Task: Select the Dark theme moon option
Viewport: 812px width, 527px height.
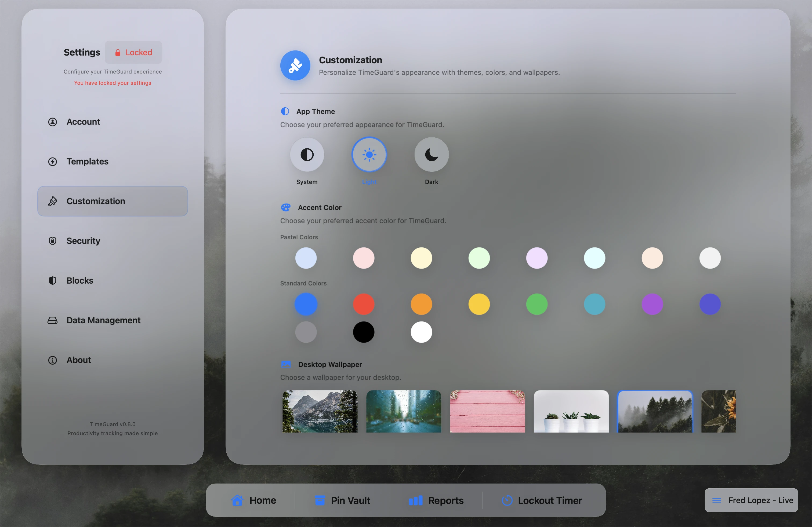Action: click(431, 154)
